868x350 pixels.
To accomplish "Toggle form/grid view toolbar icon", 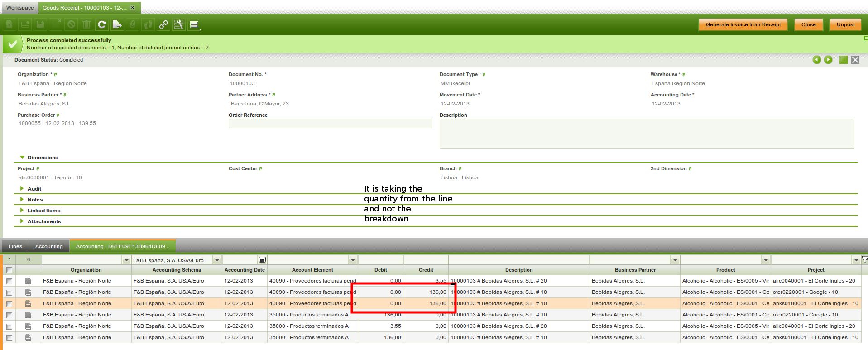I will 194,24.
